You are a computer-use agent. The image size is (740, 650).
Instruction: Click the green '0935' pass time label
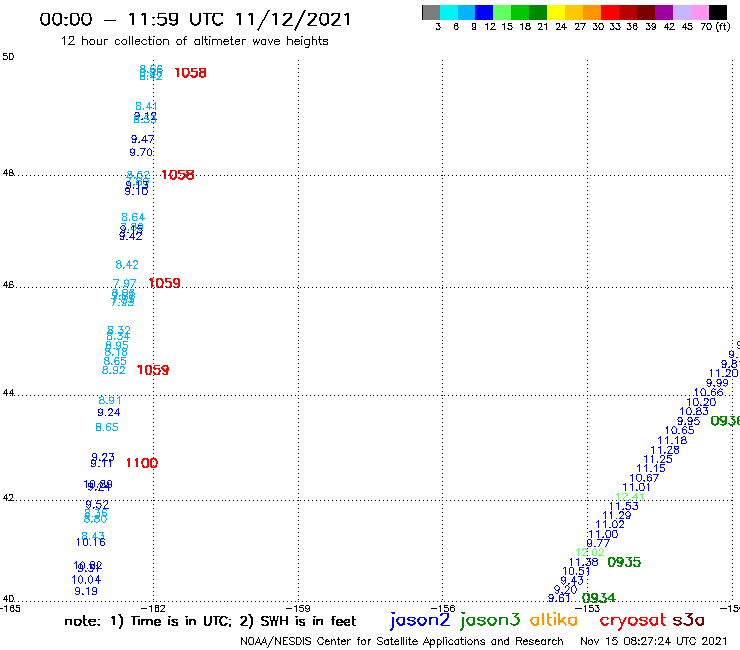(x=624, y=562)
